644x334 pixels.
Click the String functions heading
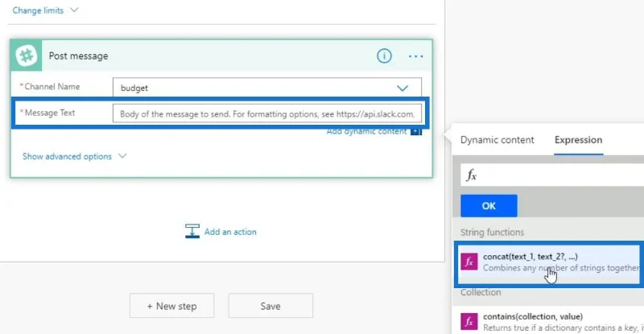(492, 232)
